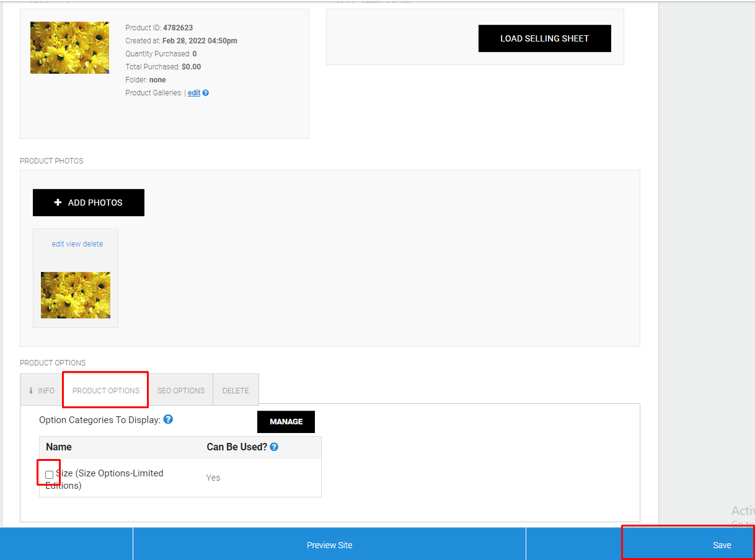
Task: Click the LOAD SELLING SHEET button
Action: pyautogui.click(x=544, y=38)
